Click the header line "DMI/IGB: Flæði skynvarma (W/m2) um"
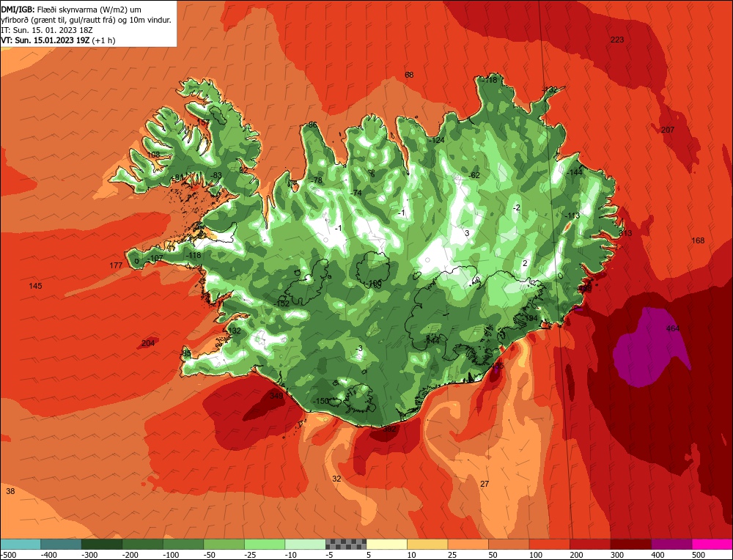The image size is (733, 560). coord(71,10)
